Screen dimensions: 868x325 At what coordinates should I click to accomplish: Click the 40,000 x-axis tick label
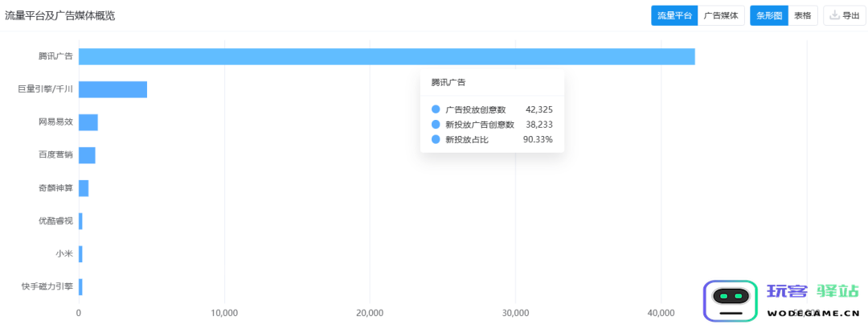661,314
